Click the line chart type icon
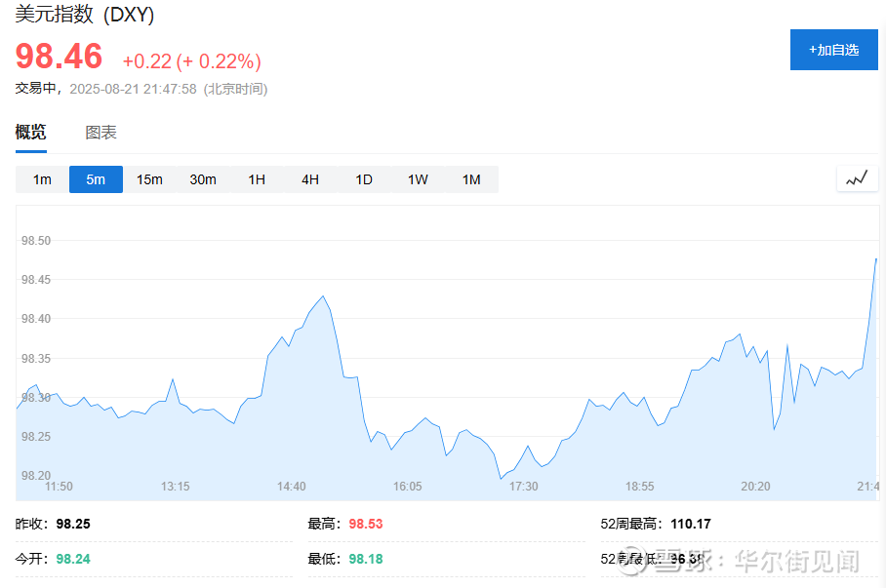This screenshot has width=886, height=588. (x=857, y=178)
